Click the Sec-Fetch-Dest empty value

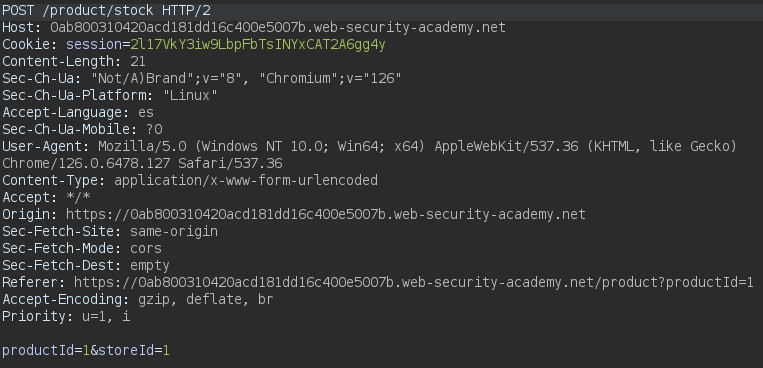(x=150, y=266)
